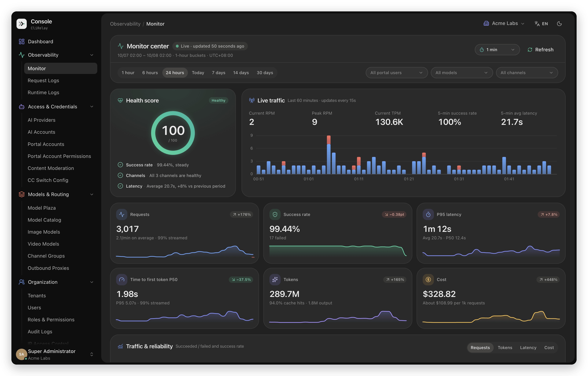588x376 pixels.
Task: Switch chart to Cost view
Action: click(x=549, y=348)
